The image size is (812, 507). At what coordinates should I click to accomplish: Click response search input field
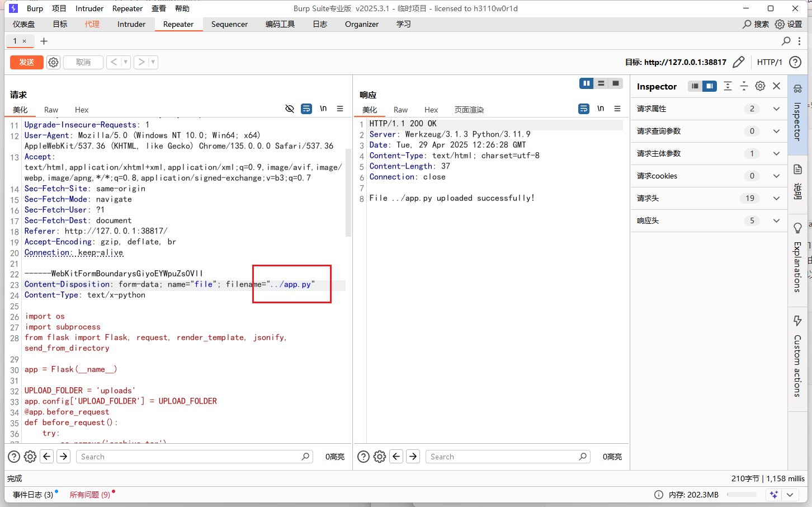point(507,457)
